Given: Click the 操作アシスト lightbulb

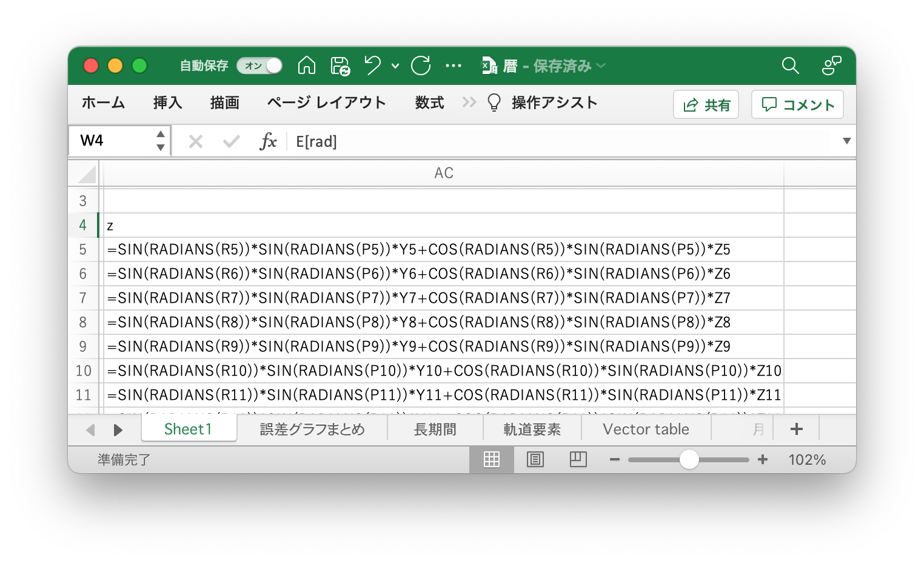Looking at the screenshot, I should (x=494, y=103).
